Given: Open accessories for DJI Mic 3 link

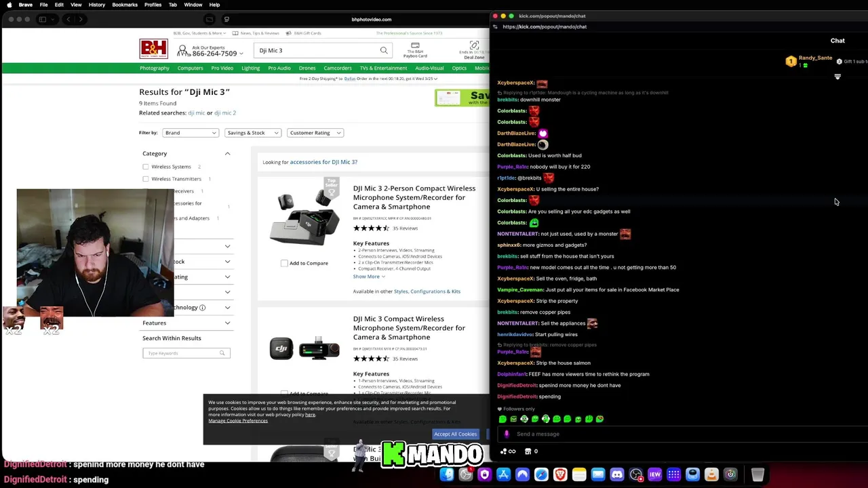Looking at the screenshot, I should click(x=323, y=162).
